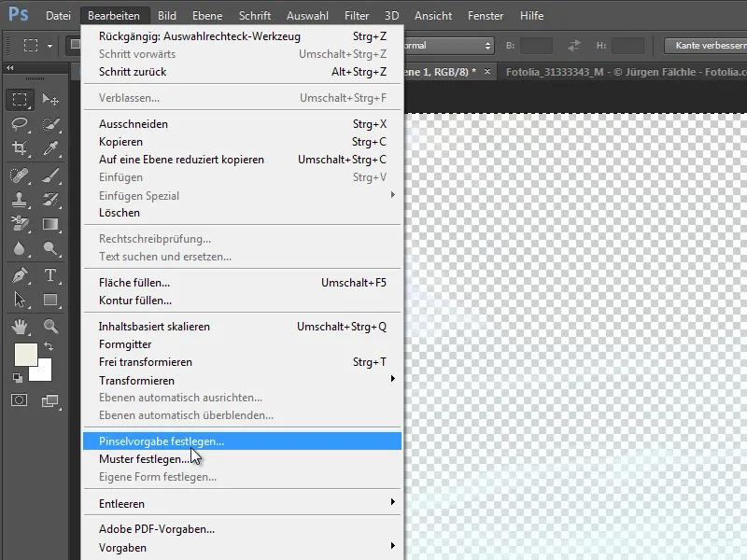Choose Kontur füllen menu entry
The image size is (747, 560).
pos(243,300)
